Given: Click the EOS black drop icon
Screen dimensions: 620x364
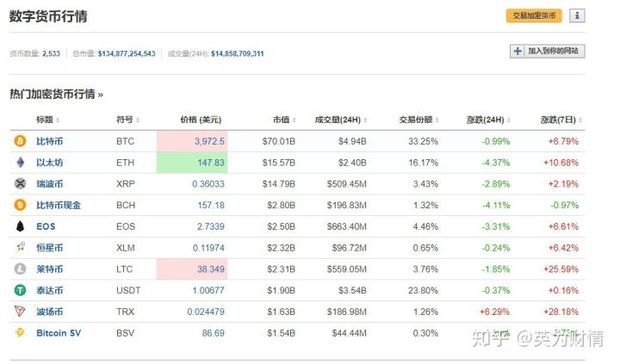Looking at the screenshot, I should (x=20, y=226).
